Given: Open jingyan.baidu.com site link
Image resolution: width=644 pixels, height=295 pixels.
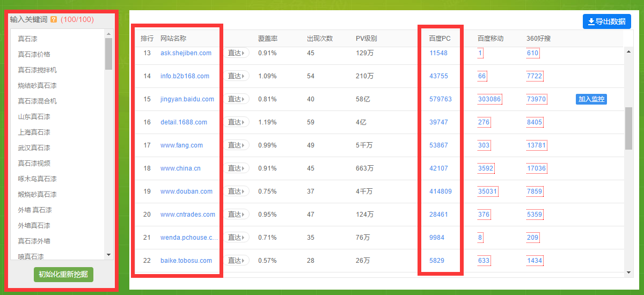Looking at the screenshot, I should [187, 99].
